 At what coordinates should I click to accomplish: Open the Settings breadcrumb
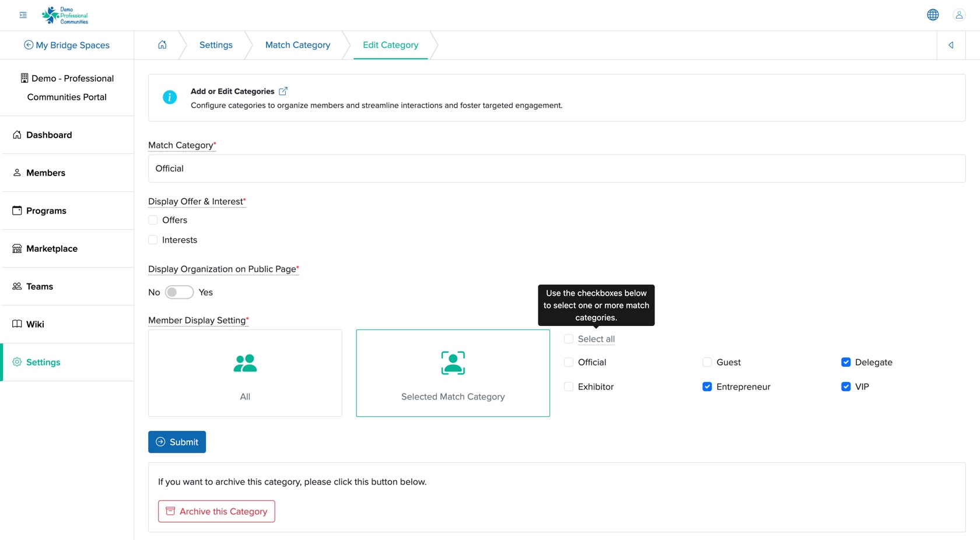tap(216, 45)
